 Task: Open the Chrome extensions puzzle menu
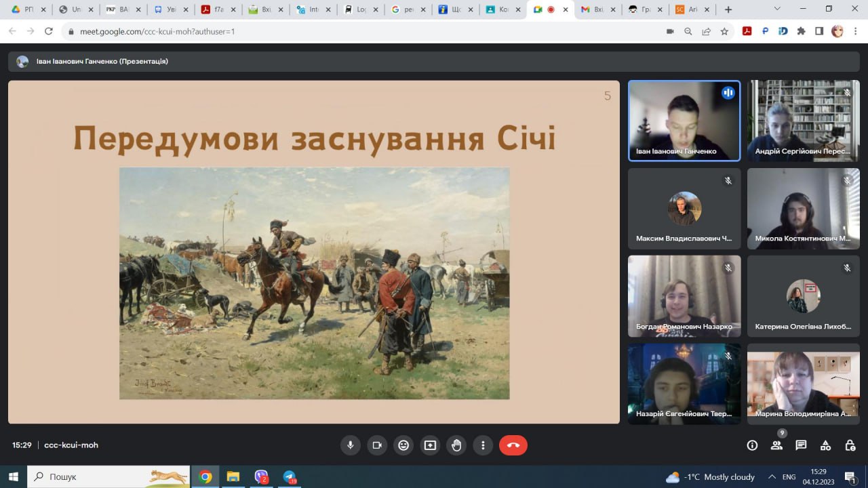tap(801, 31)
